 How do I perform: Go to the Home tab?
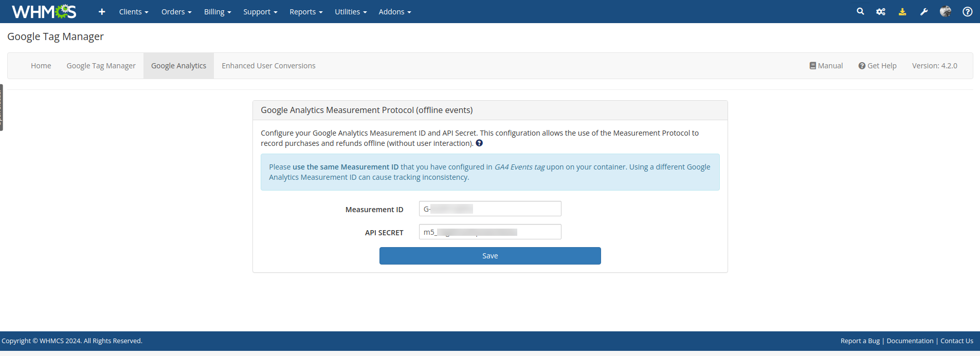tap(41, 66)
